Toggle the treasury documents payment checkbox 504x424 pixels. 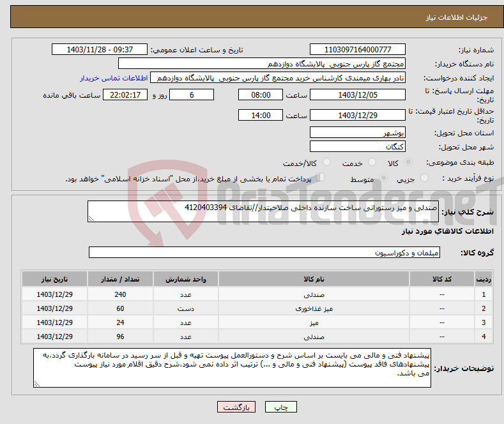(321, 179)
